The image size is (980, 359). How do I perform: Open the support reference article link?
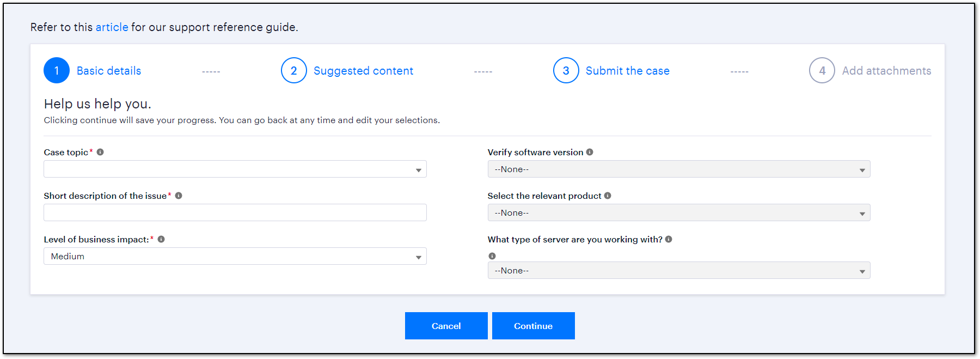[x=112, y=27]
